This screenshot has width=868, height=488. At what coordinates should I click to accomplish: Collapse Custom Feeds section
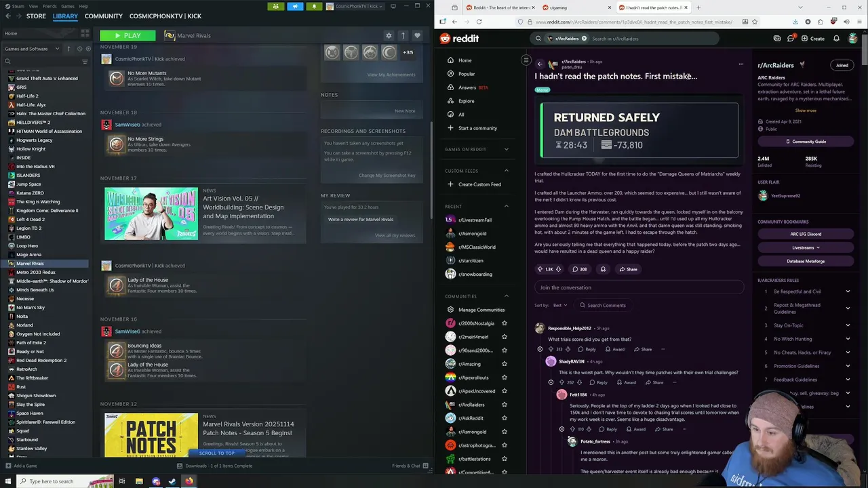[x=506, y=171]
